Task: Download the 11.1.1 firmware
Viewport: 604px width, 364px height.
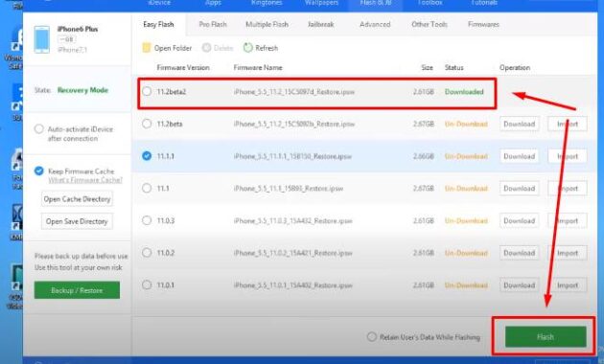Action: pos(520,156)
